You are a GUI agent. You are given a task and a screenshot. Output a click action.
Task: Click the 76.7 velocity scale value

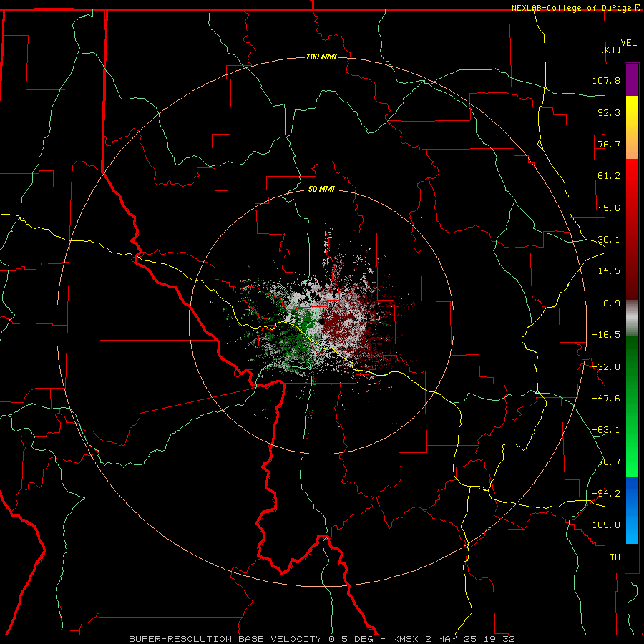click(609, 144)
